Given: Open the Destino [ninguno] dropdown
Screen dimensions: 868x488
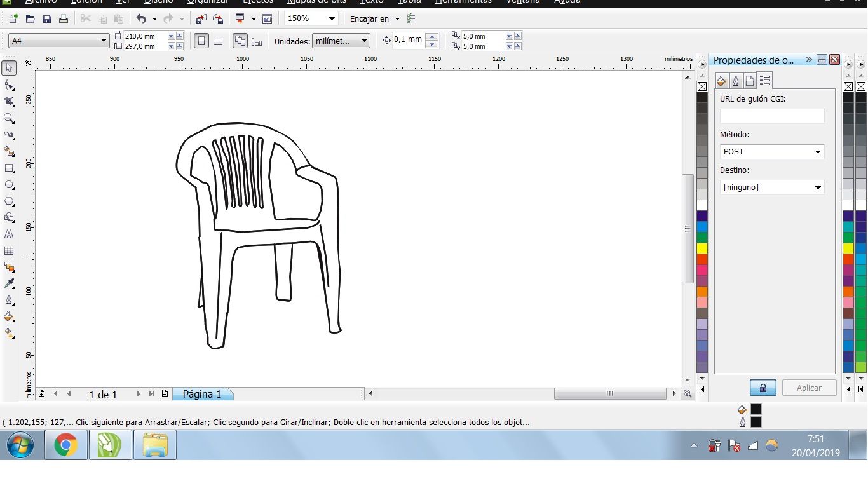Looking at the screenshot, I should pos(772,187).
